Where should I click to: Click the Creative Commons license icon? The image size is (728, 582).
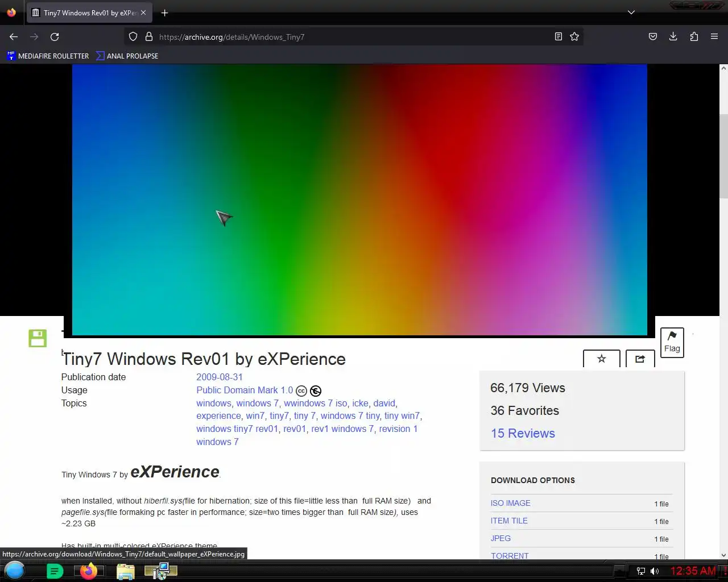[x=301, y=391]
